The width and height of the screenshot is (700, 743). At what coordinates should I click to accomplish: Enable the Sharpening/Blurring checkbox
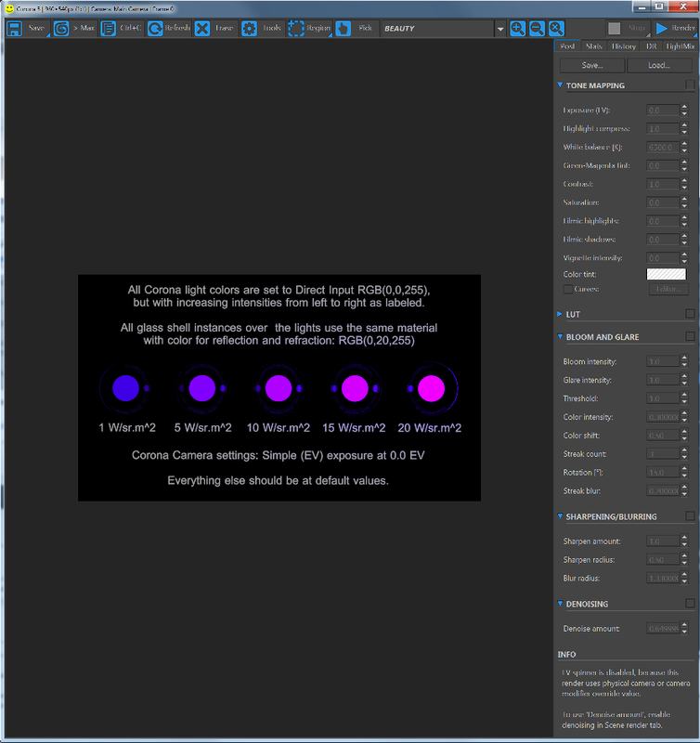[x=690, y=516]
